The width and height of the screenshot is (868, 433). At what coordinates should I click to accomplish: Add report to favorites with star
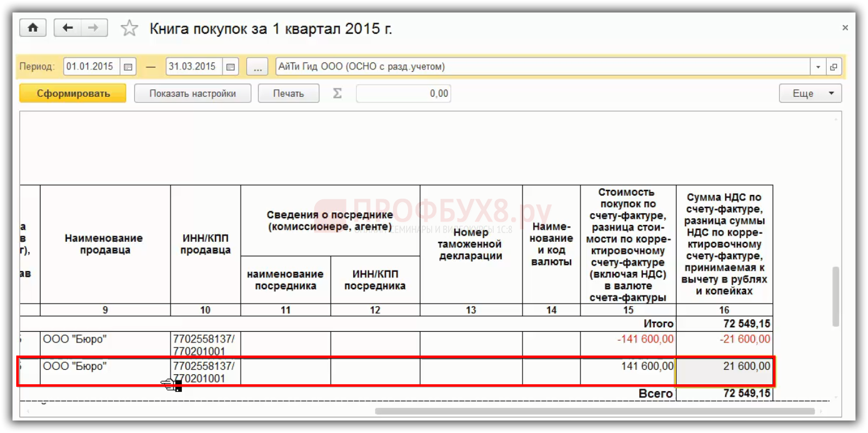[x=129, y=29]
